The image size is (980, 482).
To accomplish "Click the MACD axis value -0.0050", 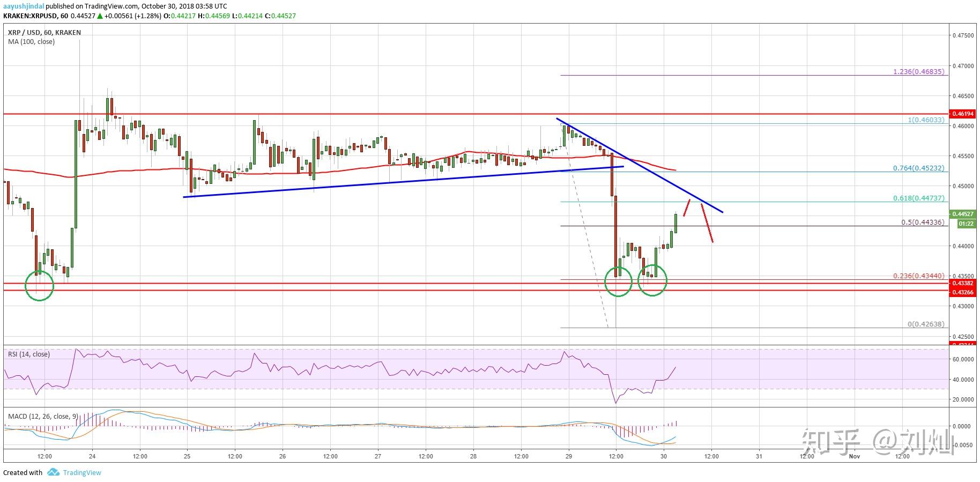I will [963, 444].
